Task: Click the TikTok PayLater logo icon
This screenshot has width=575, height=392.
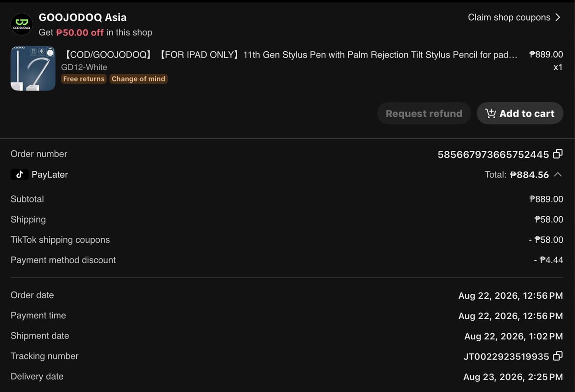Action: [x=19, y=175]
